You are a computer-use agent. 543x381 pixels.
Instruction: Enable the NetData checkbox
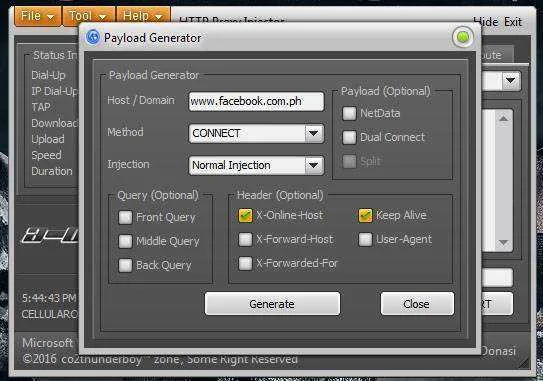349,113
